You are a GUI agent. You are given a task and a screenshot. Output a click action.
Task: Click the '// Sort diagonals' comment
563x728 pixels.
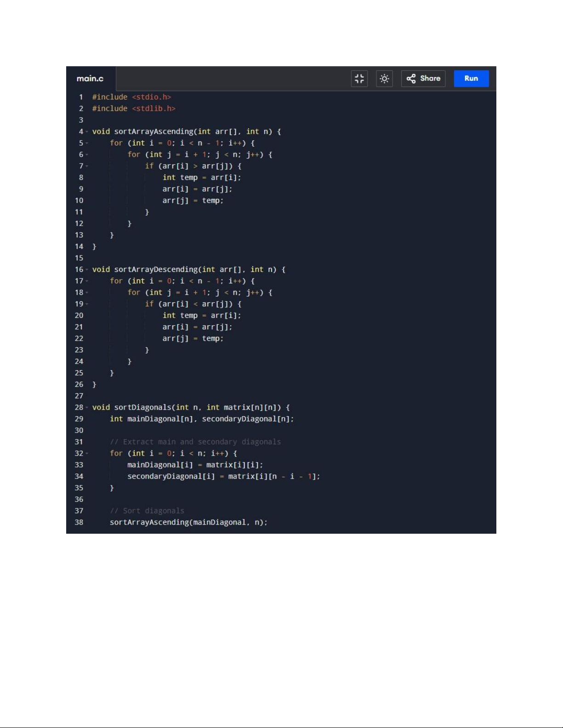pos(147,510)
